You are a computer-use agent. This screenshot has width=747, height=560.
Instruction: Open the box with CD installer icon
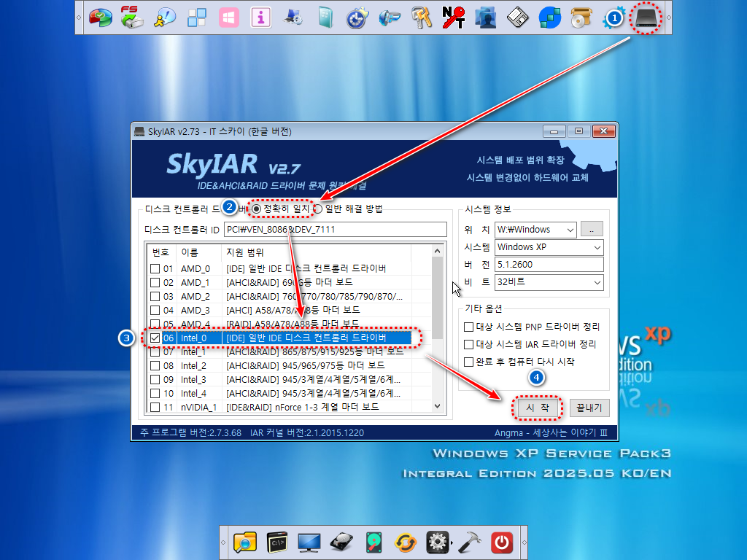point(581,18)
